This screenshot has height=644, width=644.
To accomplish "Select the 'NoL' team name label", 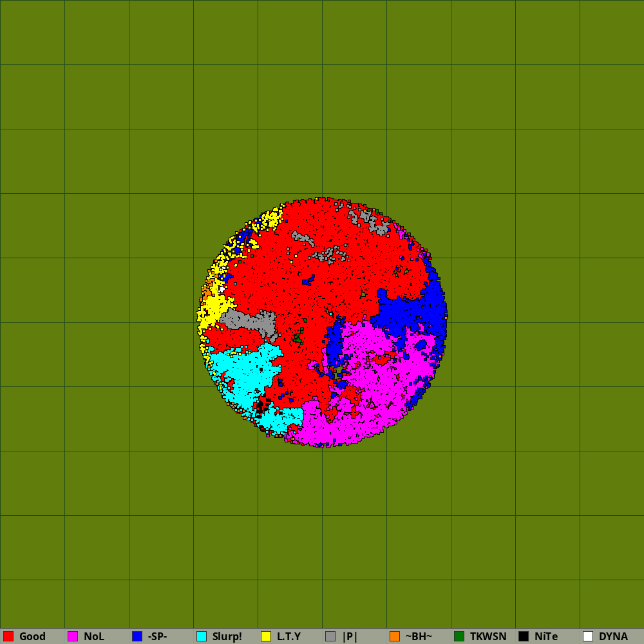I will (x=93, y=636).
